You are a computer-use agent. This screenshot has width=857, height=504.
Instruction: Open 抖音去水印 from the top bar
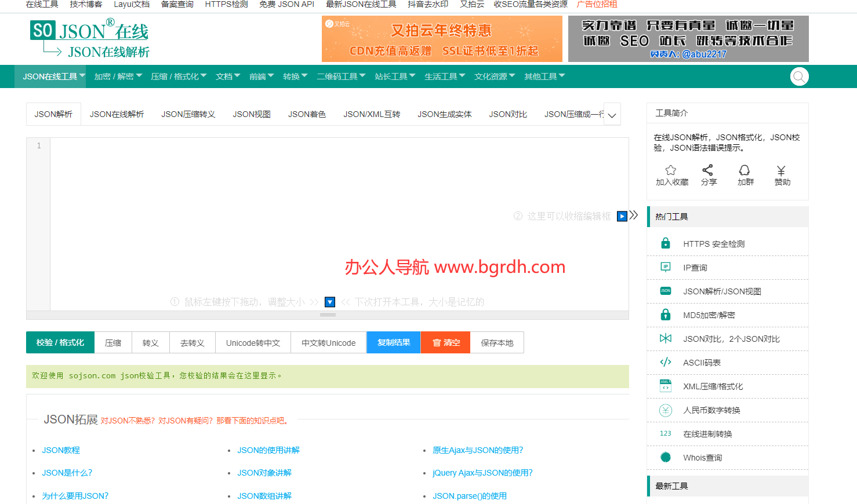[427, 5]
